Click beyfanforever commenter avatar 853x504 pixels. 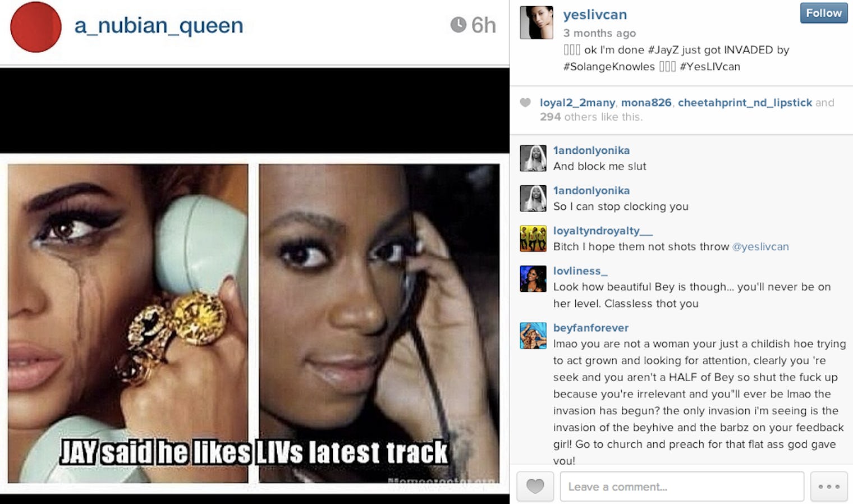(x=533, y=336)
